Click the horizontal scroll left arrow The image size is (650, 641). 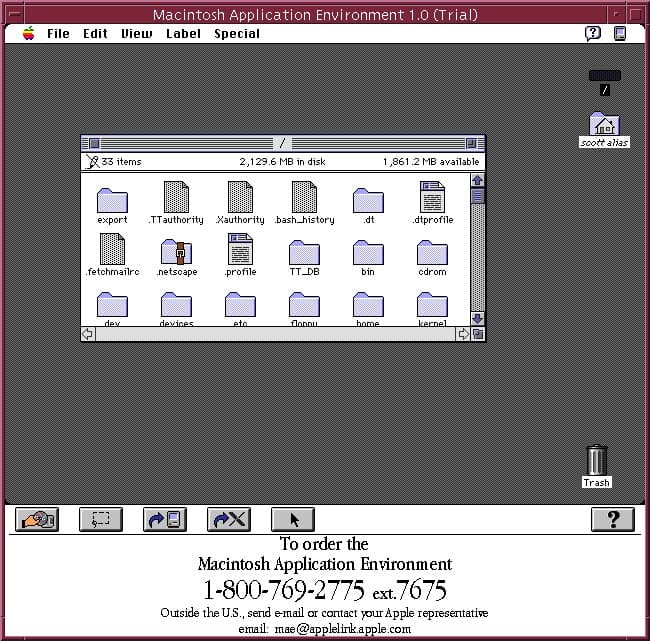point(87,334)
